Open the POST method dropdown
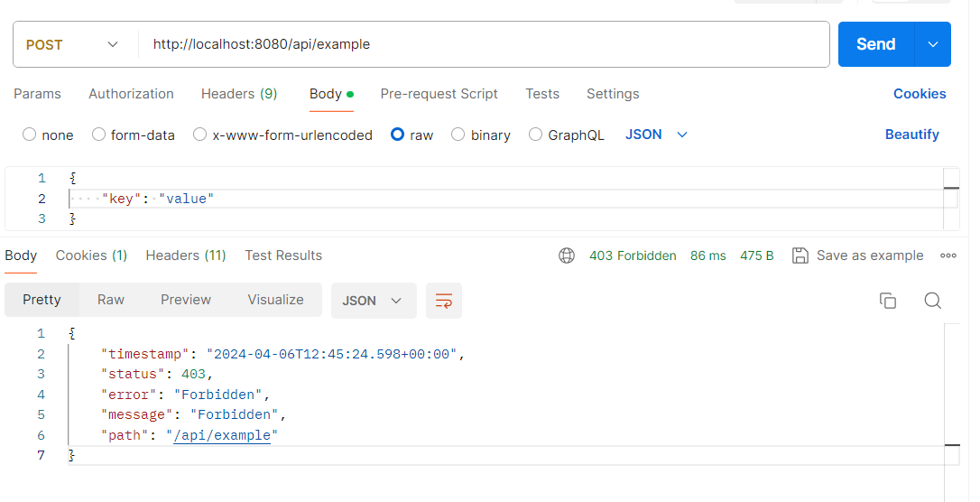The width and height of the screenshot is (980, 502). (74, 44)
